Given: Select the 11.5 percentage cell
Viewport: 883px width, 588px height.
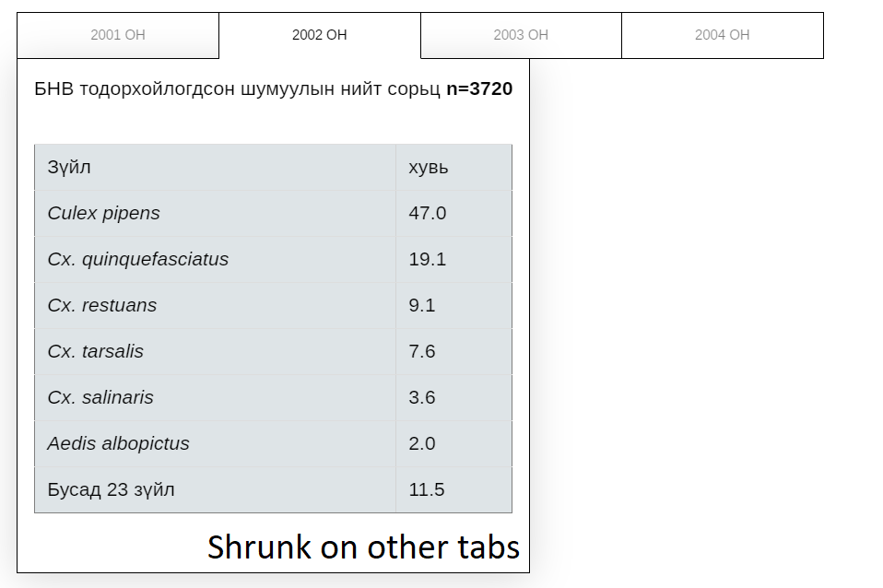Looking at the screenshot, I should pos(427,489).
